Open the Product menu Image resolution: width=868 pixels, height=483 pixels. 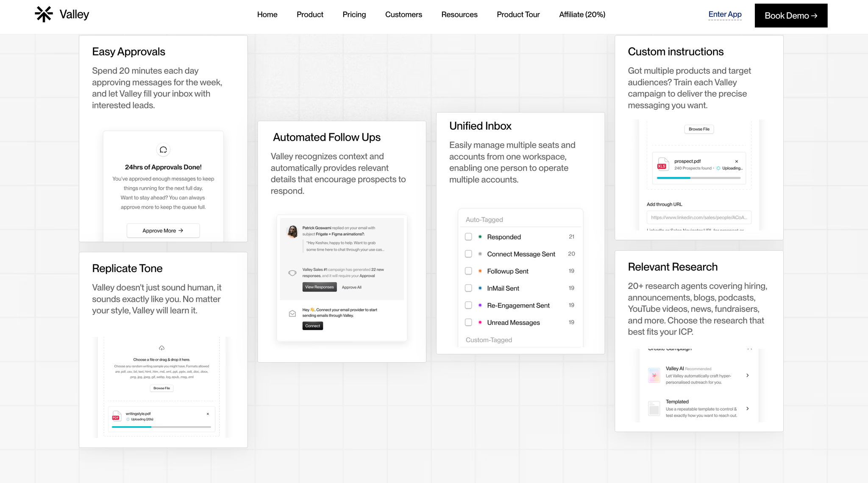tap(310, 14)
